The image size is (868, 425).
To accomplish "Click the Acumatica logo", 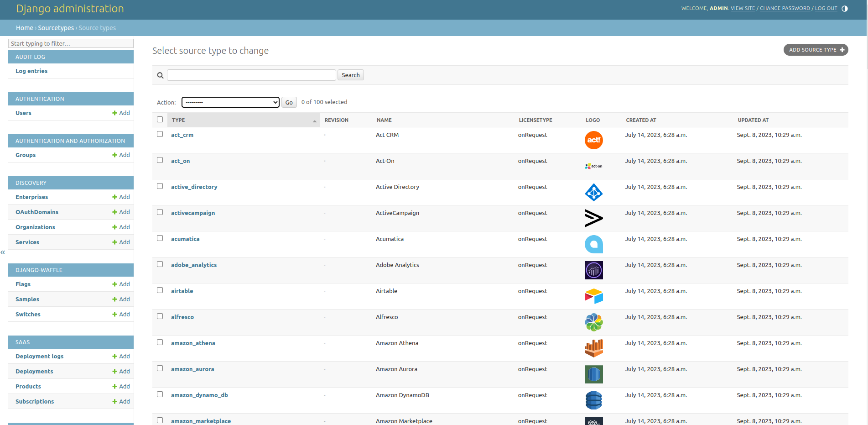I will [593, 244].
